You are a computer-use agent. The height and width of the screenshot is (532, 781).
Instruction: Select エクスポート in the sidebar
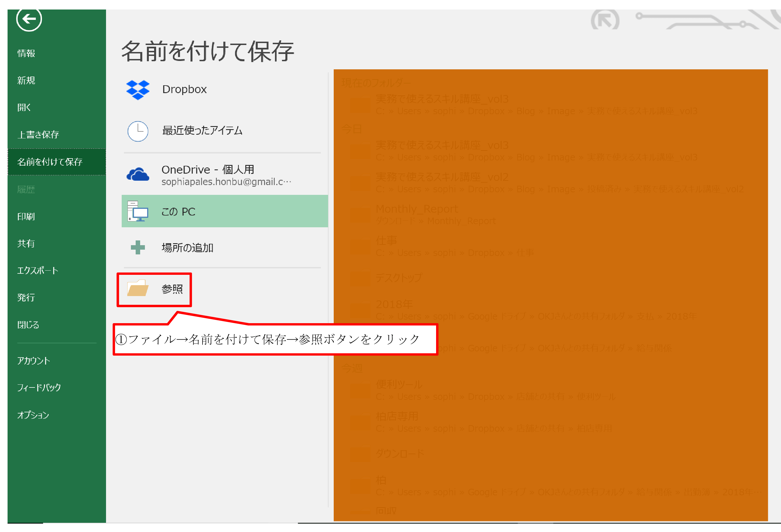[38, 271]
